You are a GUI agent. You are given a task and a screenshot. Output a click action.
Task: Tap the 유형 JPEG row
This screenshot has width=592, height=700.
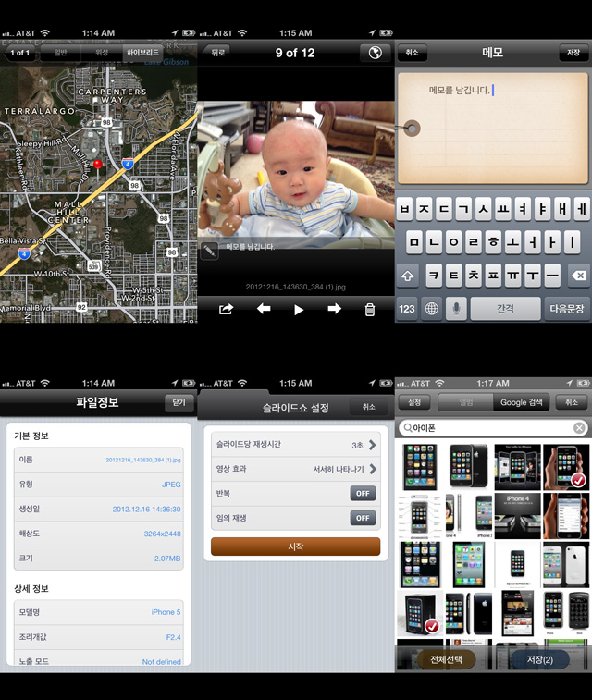99,485
